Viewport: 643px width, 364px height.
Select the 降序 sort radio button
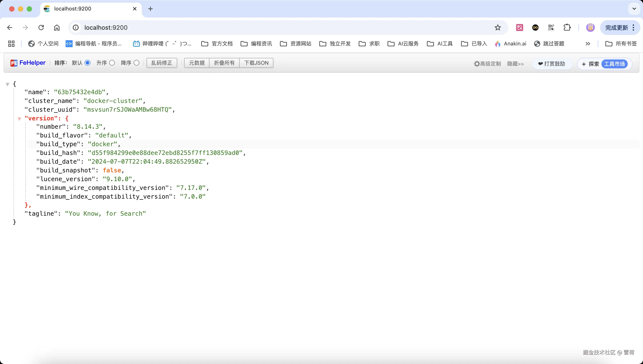137,63
